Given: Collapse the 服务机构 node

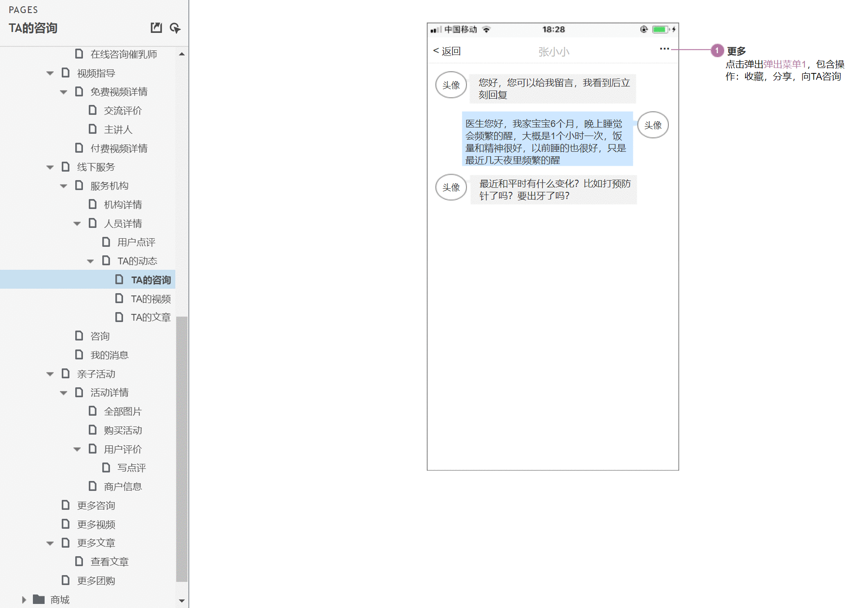Looking at the screenshot, I should point(64,186).
